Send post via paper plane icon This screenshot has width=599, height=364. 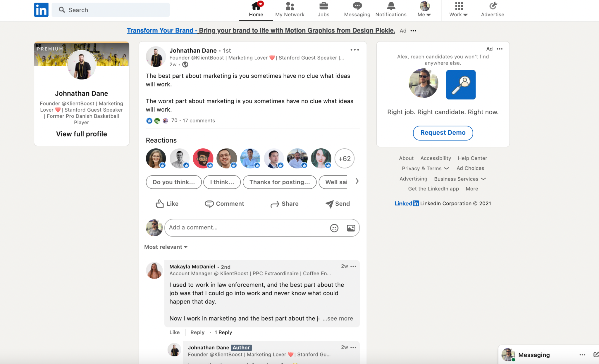point(330,204)
